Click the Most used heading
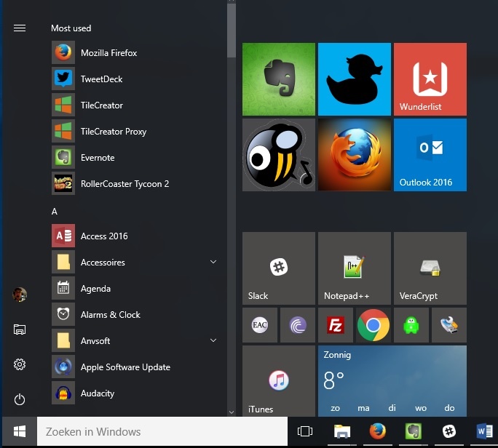 click(x=71, y=28)
